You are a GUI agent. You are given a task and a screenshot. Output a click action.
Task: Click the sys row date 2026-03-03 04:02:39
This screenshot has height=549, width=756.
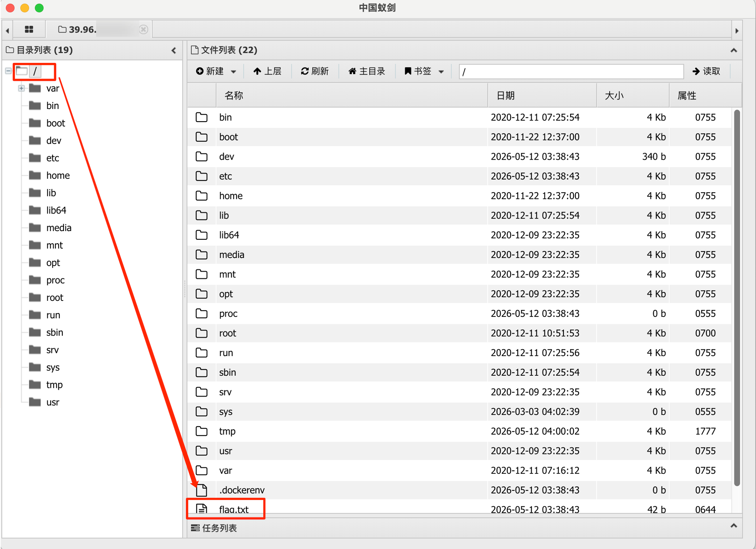[535, 412]
